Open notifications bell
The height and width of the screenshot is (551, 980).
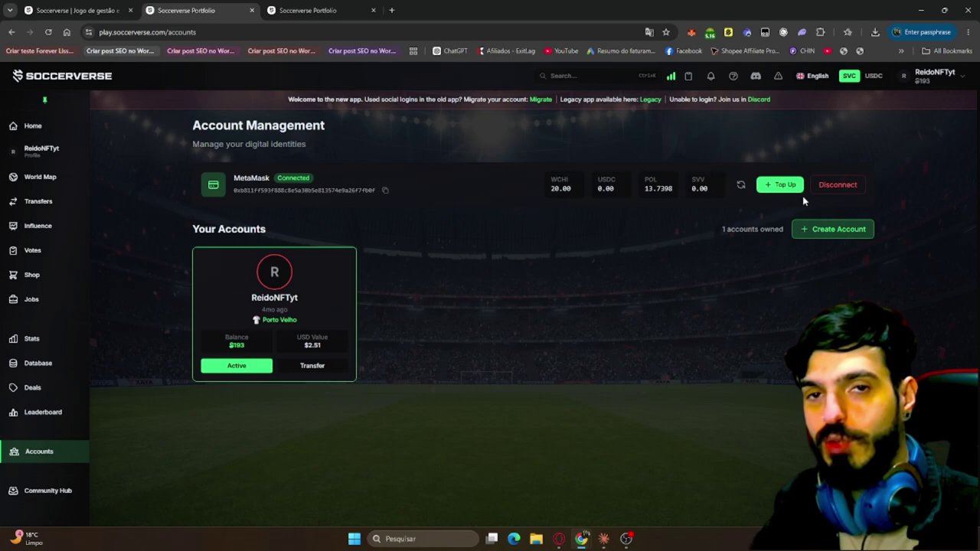pyautogui.click(x=710, y=76)
